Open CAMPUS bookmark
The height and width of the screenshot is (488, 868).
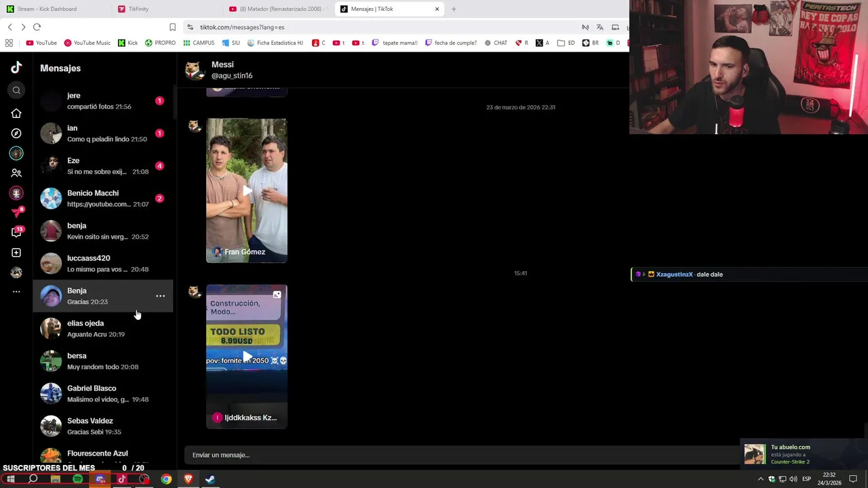(x=199, y=43)
